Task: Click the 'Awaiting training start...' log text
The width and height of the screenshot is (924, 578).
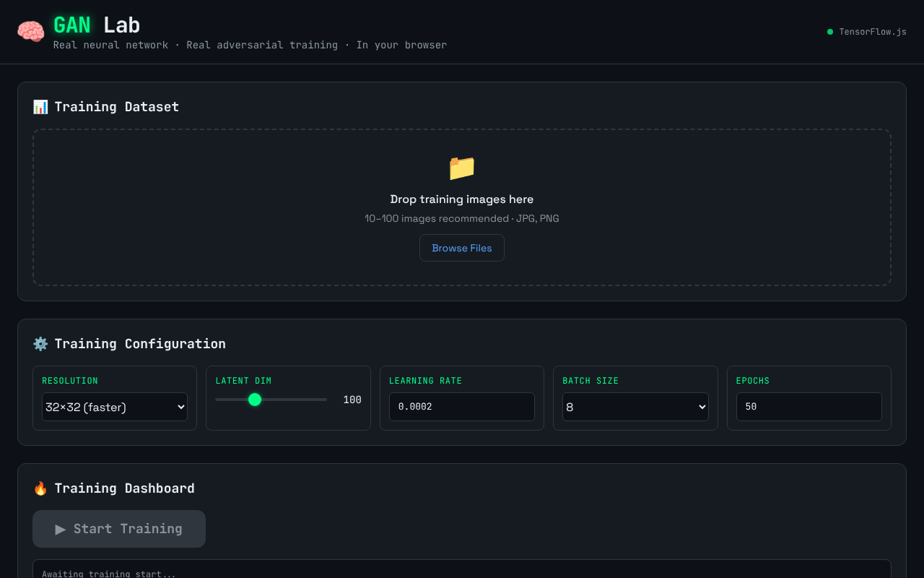Action: point(109,574)
